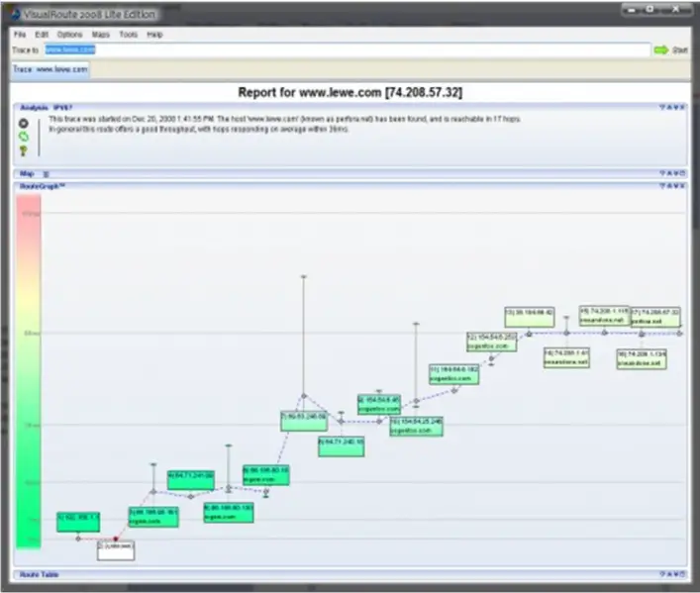This screenshot has width=700, height=593.
Task: Select hop 8 box starting '64.71.240'
Action: 341,446
